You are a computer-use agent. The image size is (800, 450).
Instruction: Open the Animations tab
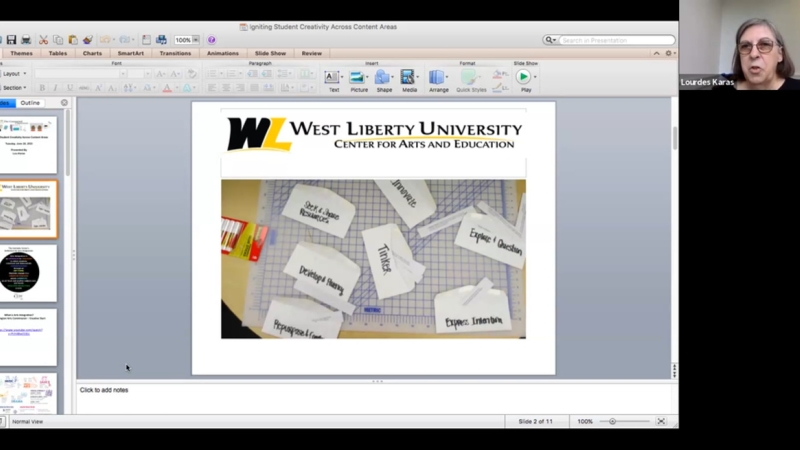[x=223, y=53]
